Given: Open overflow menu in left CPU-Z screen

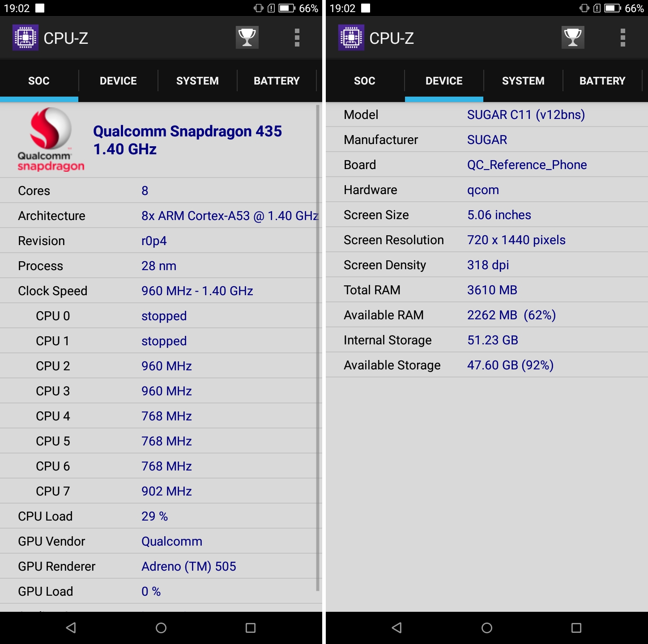Looking at the screenshot, I should coord(297,38).
